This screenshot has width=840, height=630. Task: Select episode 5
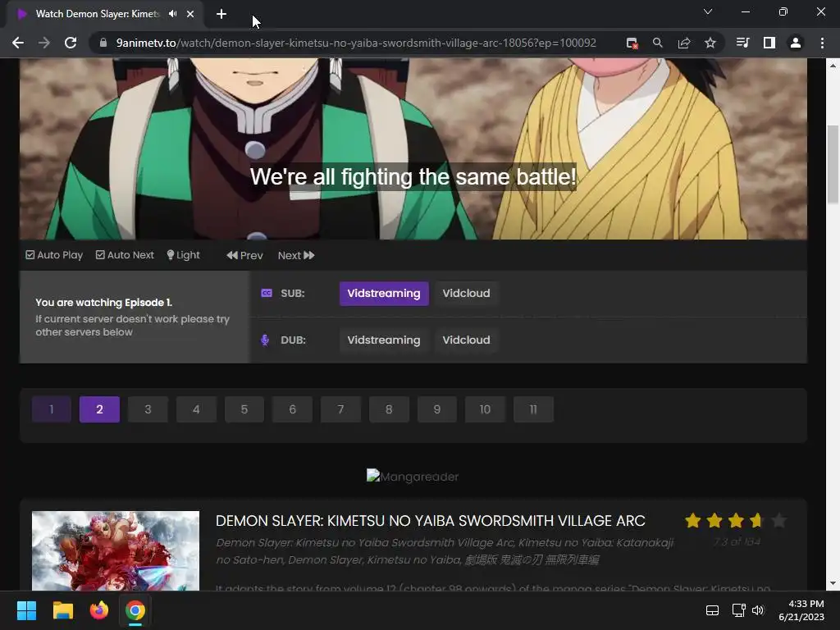point(244,409)
